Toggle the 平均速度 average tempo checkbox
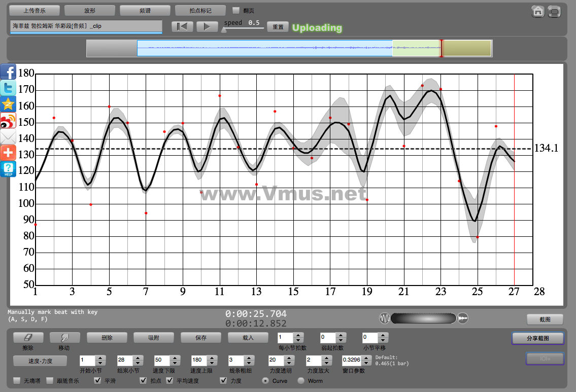This screenshot has width=576, height=392. tap(170, 380)
